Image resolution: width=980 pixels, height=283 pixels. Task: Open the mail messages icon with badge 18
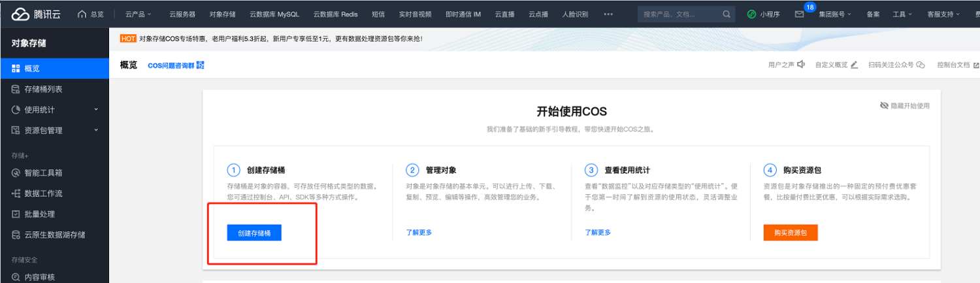coord(799,14)
